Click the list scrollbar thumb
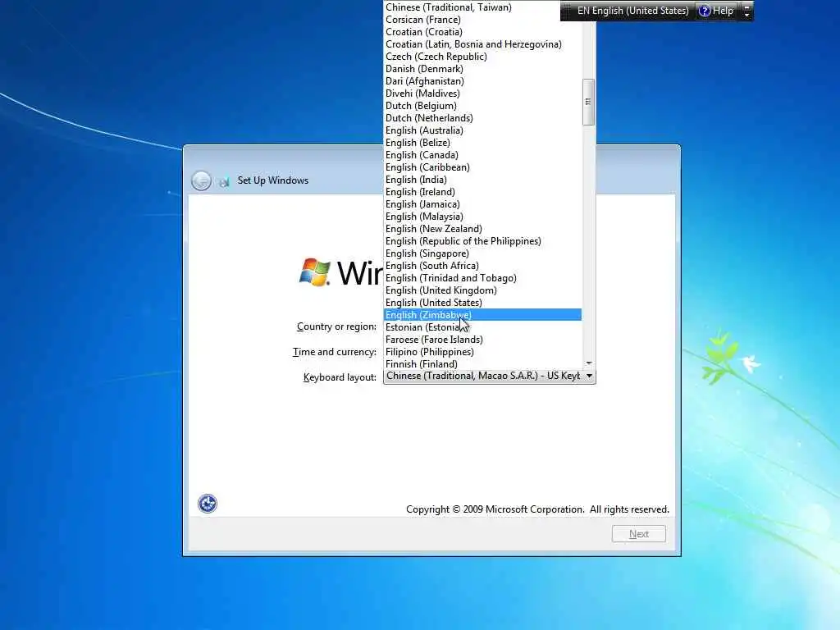 [x=588, y=102]
